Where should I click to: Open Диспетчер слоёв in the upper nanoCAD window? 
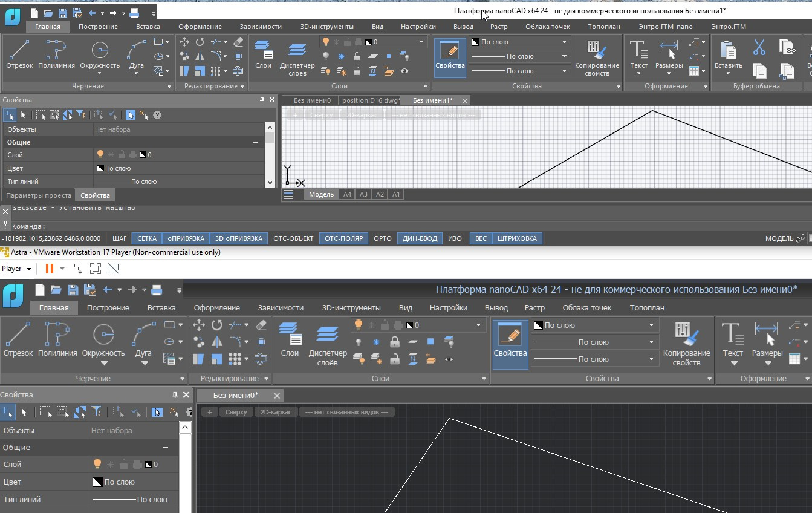pos(297,58)
